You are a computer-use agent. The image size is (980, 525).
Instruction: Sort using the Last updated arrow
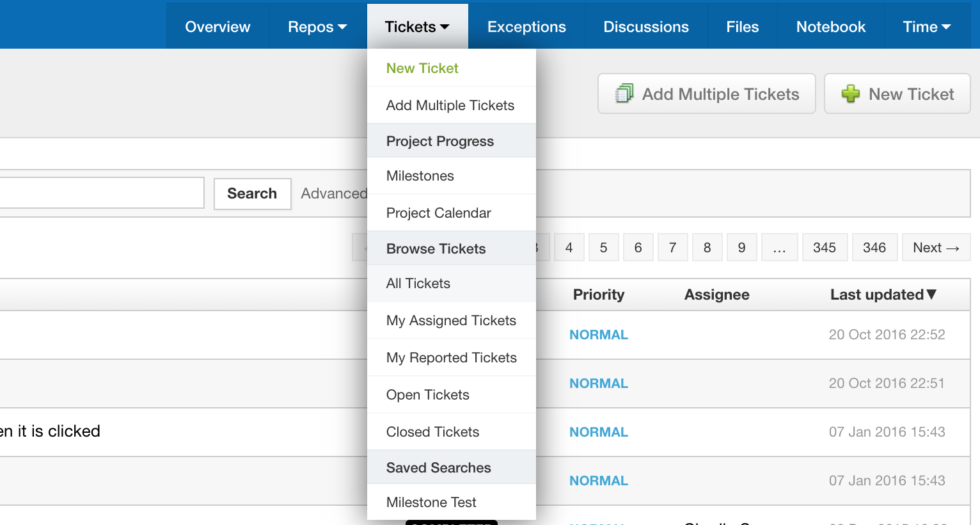[931, 295]
